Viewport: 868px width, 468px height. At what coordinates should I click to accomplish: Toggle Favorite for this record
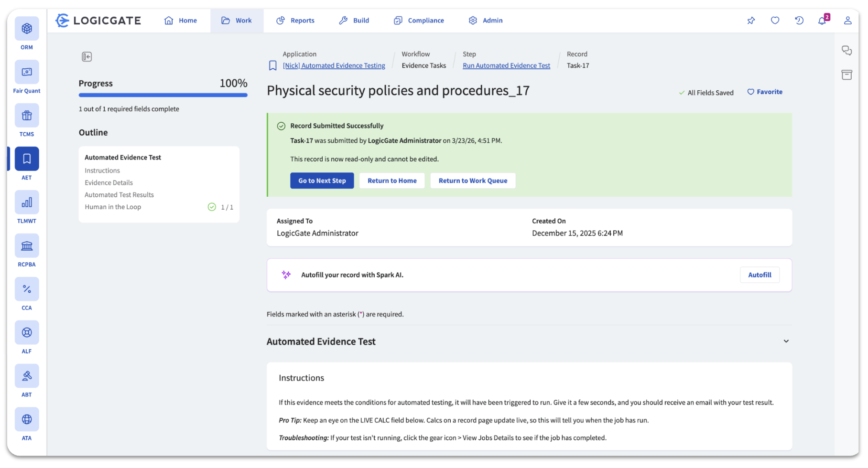click(x=765, y=92)
